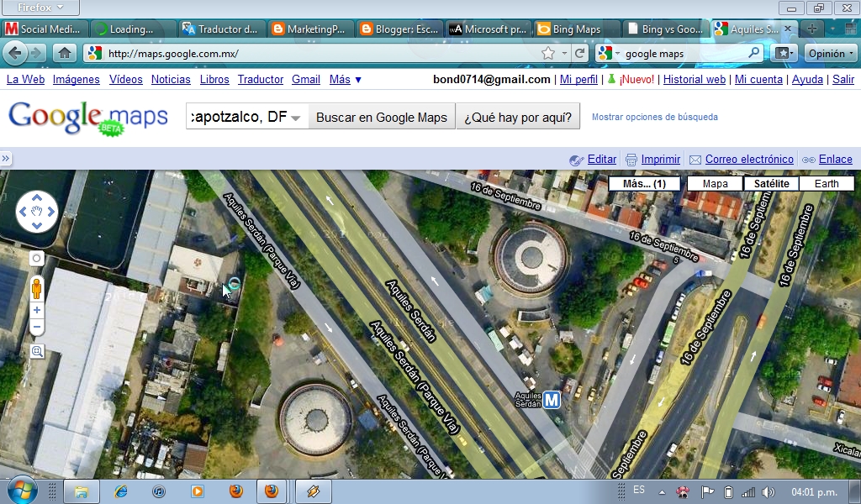Open the Más... (1) dropdown
Screen dimensions: 861x504
tap(646, 183)
